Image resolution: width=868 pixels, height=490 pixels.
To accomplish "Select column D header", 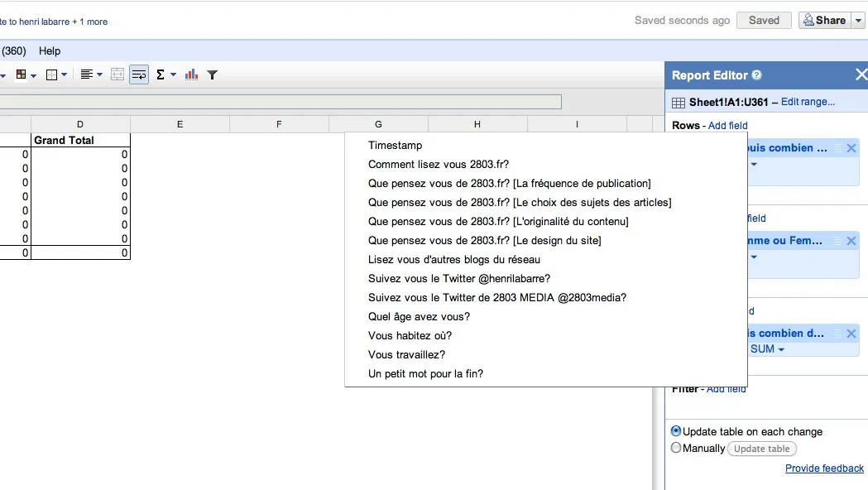I will click(x=80, y=125).
